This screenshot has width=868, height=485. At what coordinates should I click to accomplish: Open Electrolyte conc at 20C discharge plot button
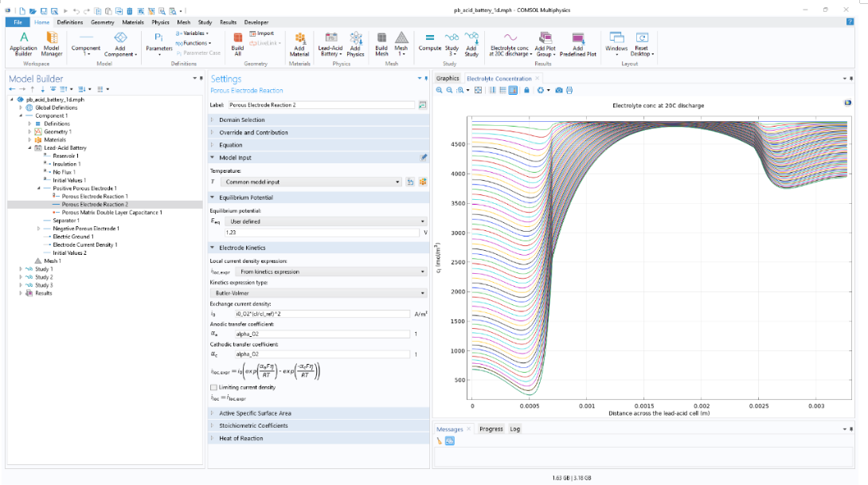510,44
